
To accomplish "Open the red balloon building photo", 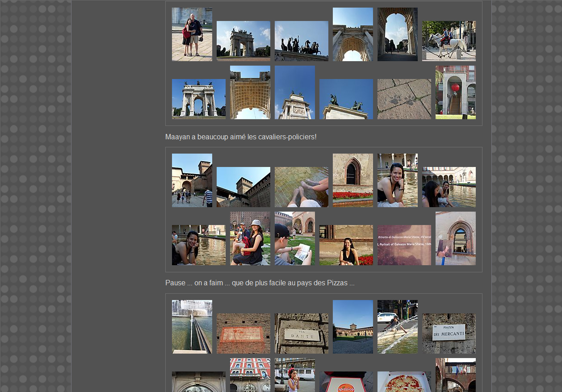I will pyautogui.click(x=455, y=92).
